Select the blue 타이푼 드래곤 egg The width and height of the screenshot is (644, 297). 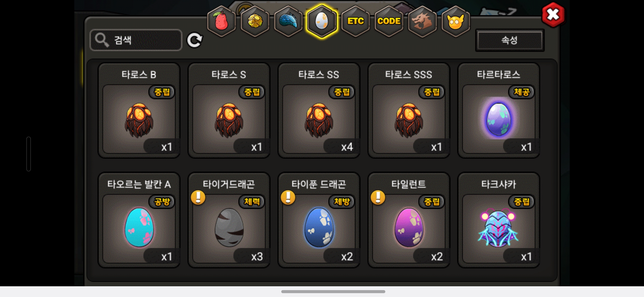pyautogui.click(x=319, y=220)
